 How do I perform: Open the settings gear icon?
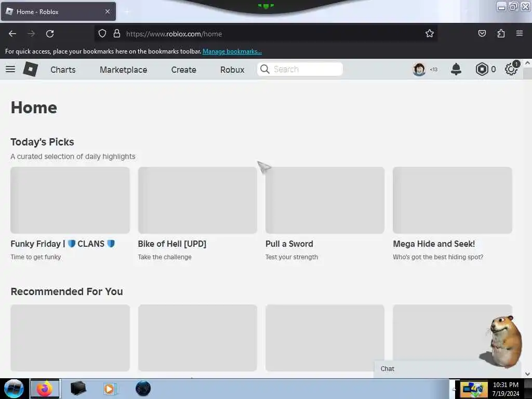[511, 69]
